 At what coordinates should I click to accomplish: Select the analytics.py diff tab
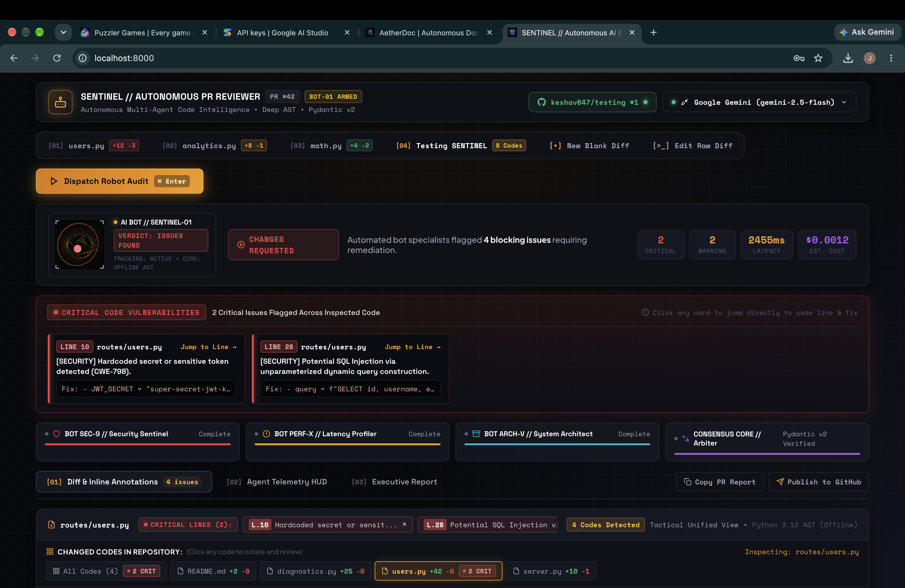(x=215, y=146)
